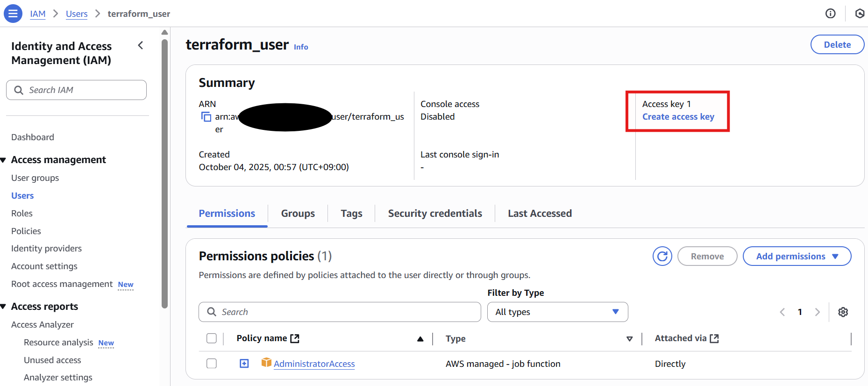Image resolution: width=868 pixels, height=386 pixels.
Task: Switch to the Groups tab
Action: [298, 214]
